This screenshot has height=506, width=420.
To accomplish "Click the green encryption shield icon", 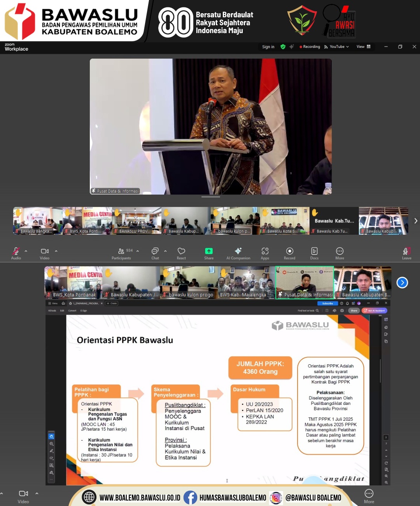I will pos(283,47).
